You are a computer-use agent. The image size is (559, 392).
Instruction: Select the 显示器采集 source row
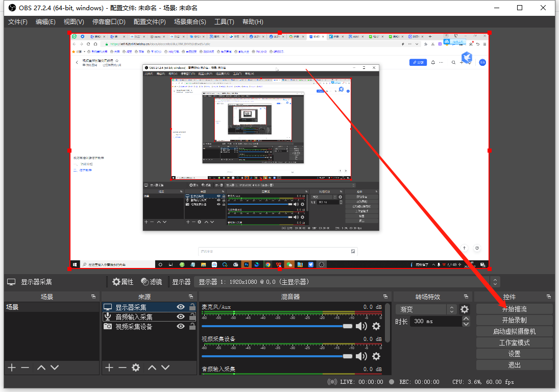click(x=149, y=307)
